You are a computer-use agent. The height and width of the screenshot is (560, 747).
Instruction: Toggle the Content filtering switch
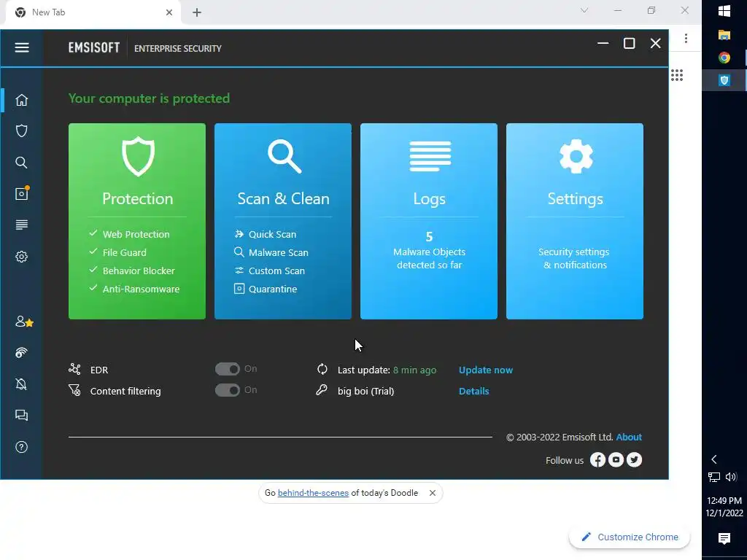point(228,391)
